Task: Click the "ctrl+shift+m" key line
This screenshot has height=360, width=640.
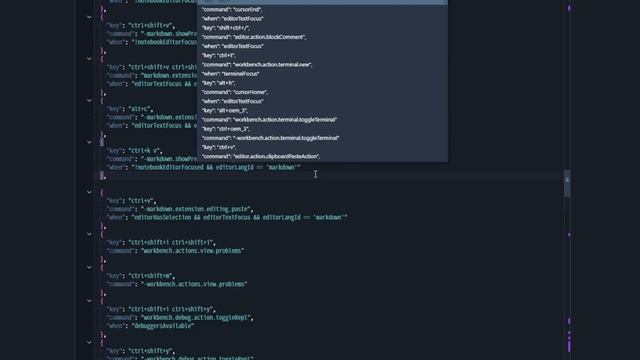Action: (141, 276)
